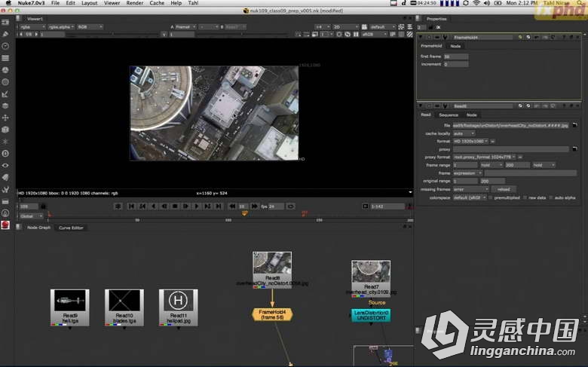Jump to the last frame
Viewport: 588px width, 367px height.
pyautogui.click(x=219, y=206)
